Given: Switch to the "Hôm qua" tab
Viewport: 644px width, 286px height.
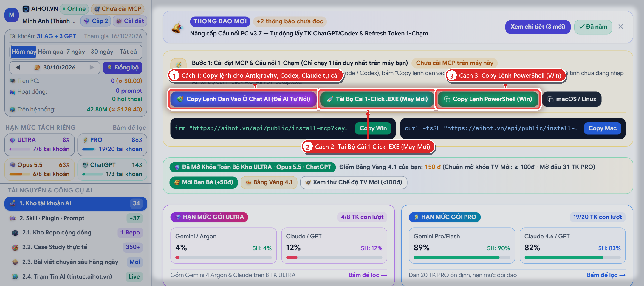Looking at the screenshot, I should pos(50,52).
